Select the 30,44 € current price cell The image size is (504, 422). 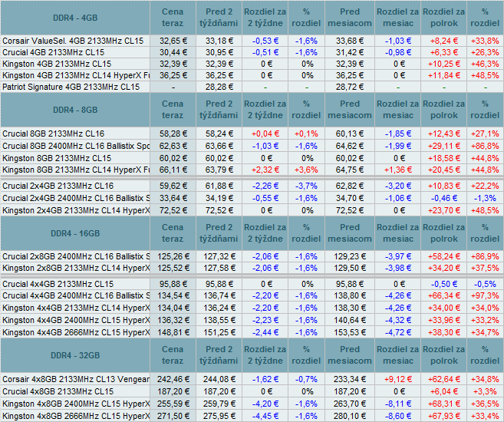(x=173, y=52)
